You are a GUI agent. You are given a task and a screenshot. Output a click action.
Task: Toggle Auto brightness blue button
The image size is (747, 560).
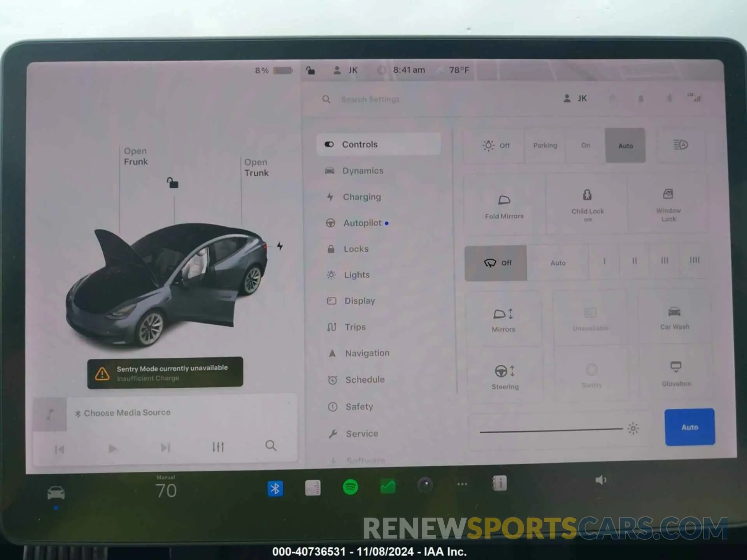(x=690, y=427)
